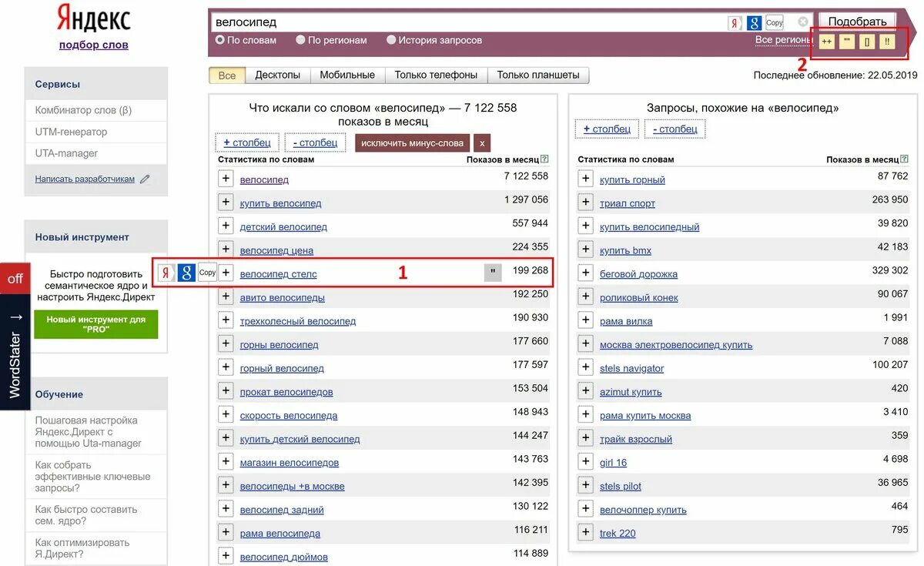
Task: Switch to the 'Только планшеты' tab
Action: click(538, 75)
